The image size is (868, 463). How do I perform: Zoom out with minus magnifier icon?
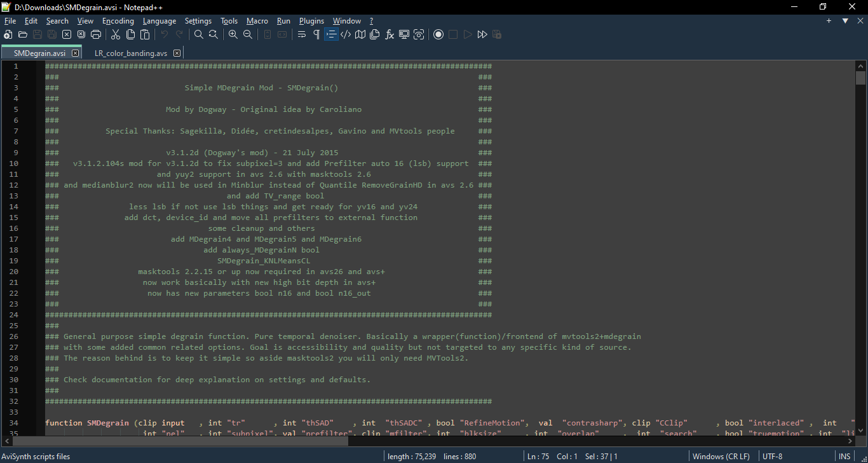click(248, 34)
